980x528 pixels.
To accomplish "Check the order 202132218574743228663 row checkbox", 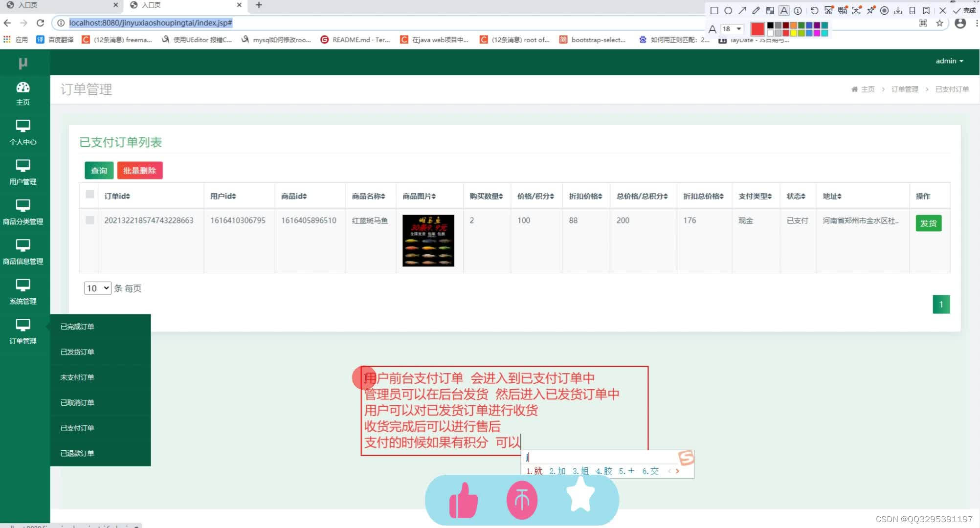I will click(x=89, y=220).
